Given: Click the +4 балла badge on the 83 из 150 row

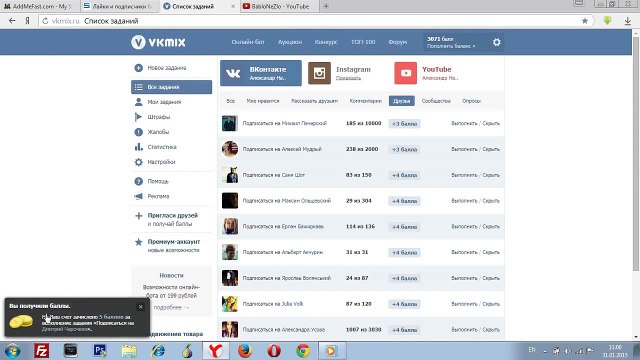Looking at the screenshot, I should 404,175.
